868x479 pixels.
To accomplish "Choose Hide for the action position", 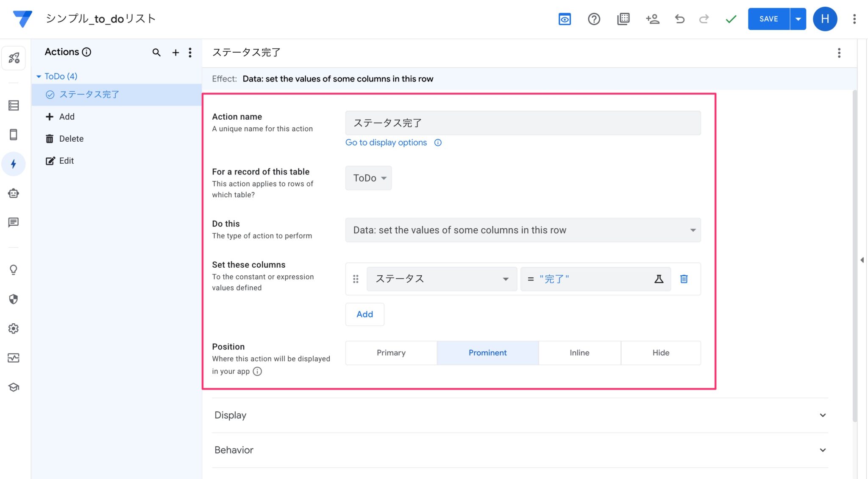I will coord(661,353).
